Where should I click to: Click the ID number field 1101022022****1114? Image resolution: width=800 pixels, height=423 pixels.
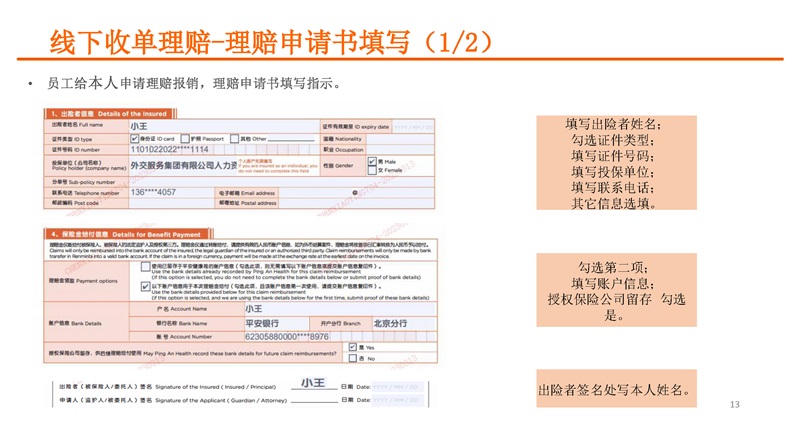[224, 150]
